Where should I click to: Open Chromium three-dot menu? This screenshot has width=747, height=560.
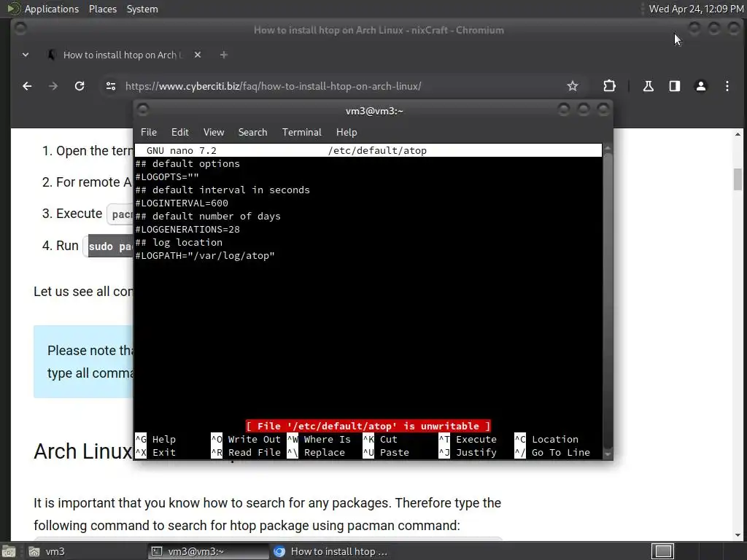(727, 86)
